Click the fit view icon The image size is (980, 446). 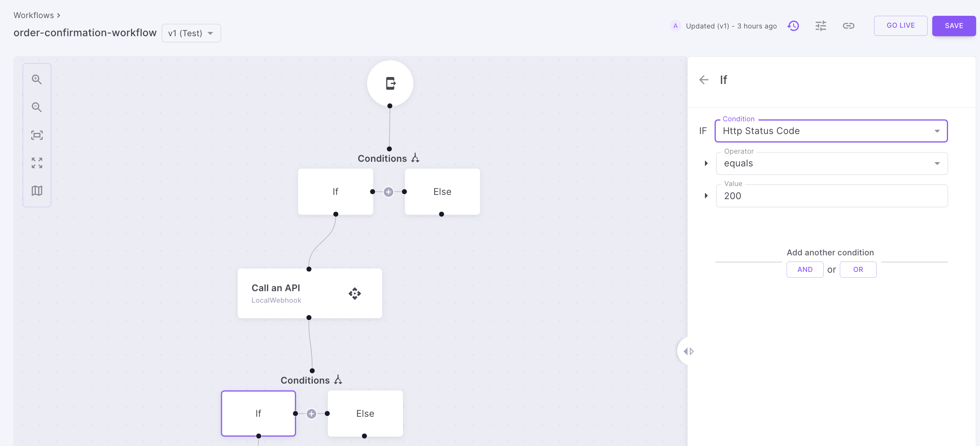(37, 135)
